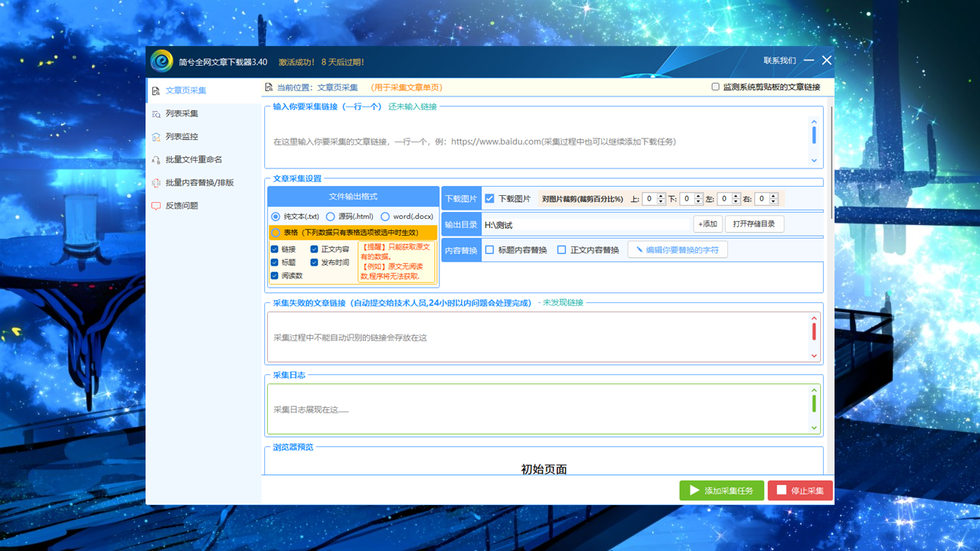Click down arrow of link input scrollbar
Screen dimensions: 980x551
tap(814, 161)
